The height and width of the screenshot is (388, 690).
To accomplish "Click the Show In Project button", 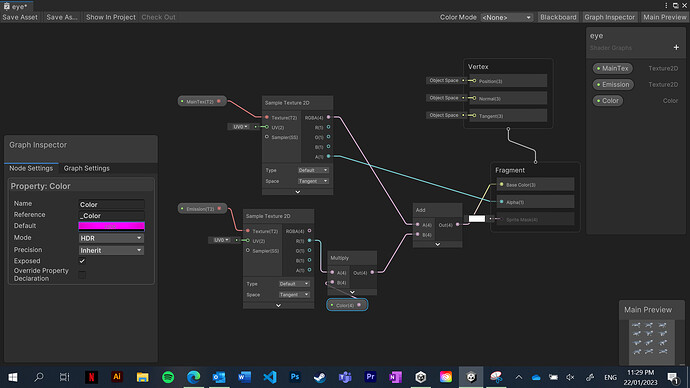I will 111,17.
